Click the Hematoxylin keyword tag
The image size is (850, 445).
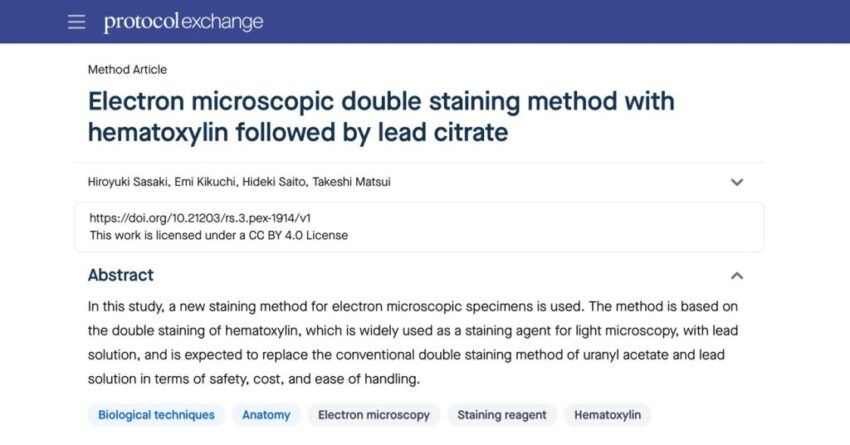pos(608,415)
